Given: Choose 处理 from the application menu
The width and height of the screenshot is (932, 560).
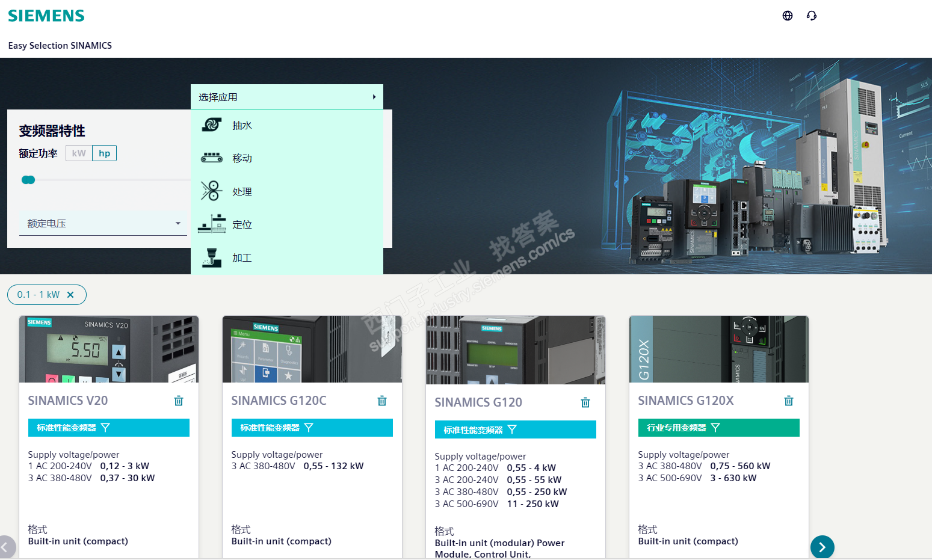Looking at the screenshot, I should (x=287, y=191).
